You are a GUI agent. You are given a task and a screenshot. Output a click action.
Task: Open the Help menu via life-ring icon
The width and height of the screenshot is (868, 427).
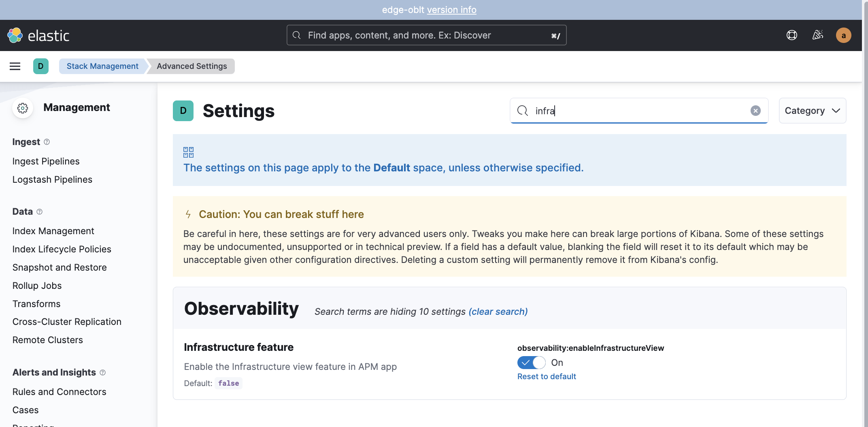coord(792,35)
